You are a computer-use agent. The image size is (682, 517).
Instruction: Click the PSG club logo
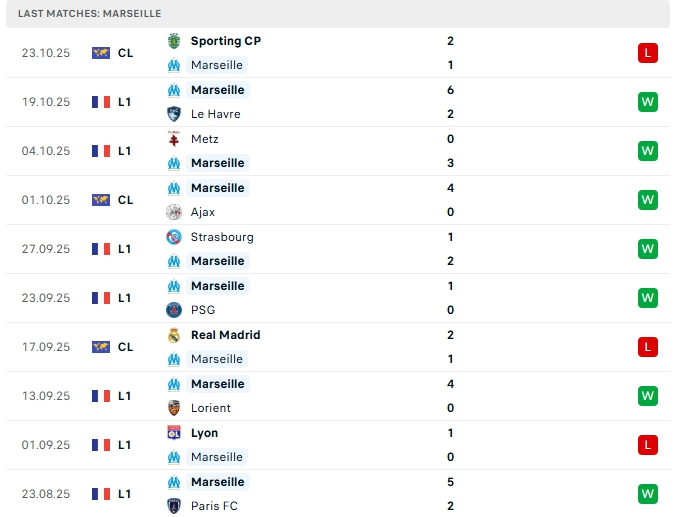coord(174,310)
